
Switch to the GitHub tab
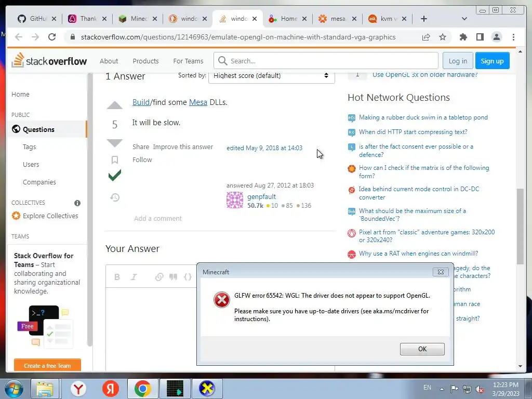tap(37, 19)
